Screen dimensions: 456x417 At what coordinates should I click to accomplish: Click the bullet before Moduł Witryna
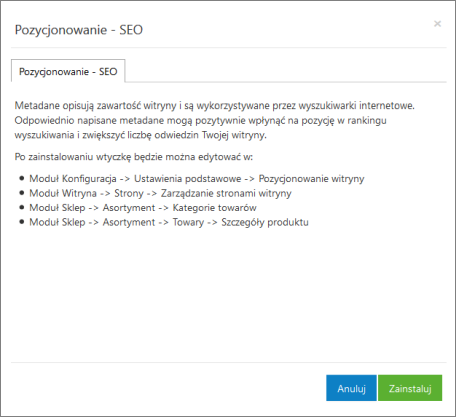[22, 193]
